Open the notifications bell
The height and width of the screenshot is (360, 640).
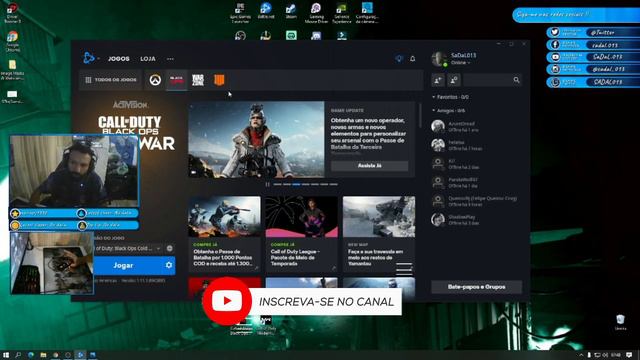[413, 59]
